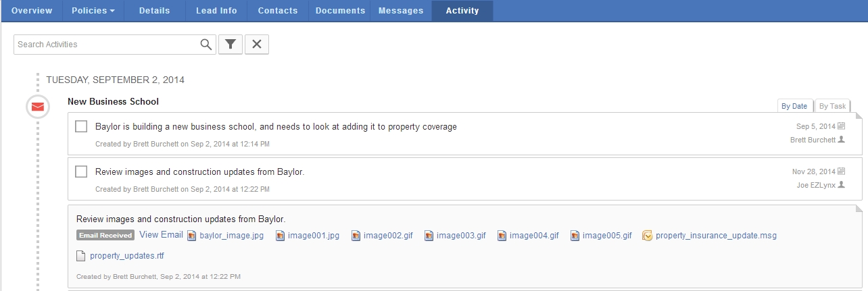The width and height of the screenshot is (868, 291).
Task: Click the baylor_image.jpg file icon
Action: coord(191,236)
